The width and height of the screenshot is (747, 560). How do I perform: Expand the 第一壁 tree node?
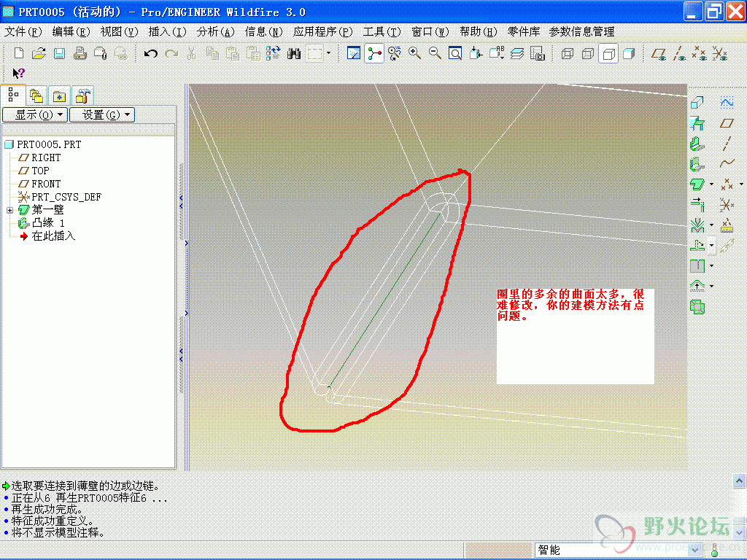[x=9, y=210]
